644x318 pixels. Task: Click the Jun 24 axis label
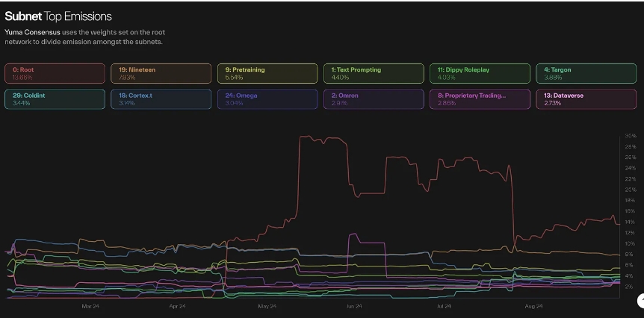354,306
